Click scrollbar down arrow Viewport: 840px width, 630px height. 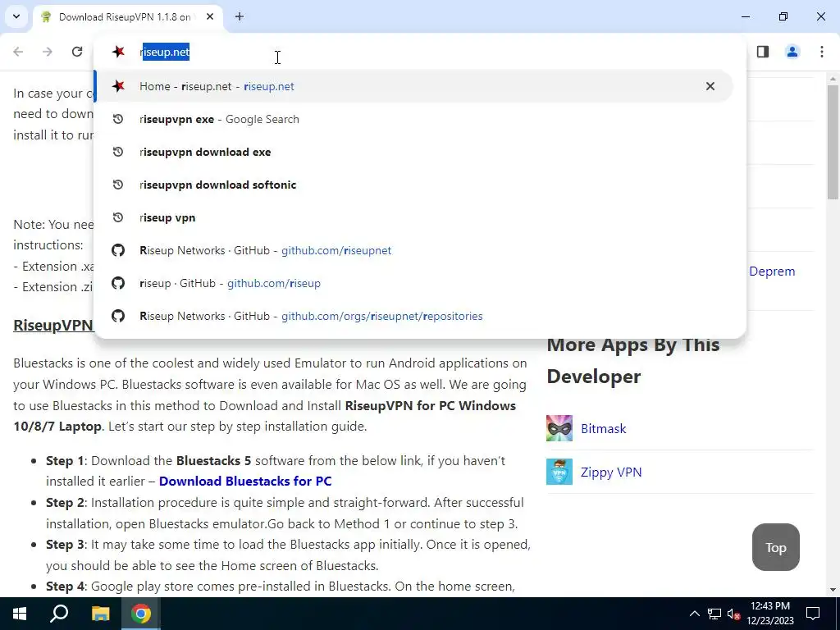click(833, 590)
